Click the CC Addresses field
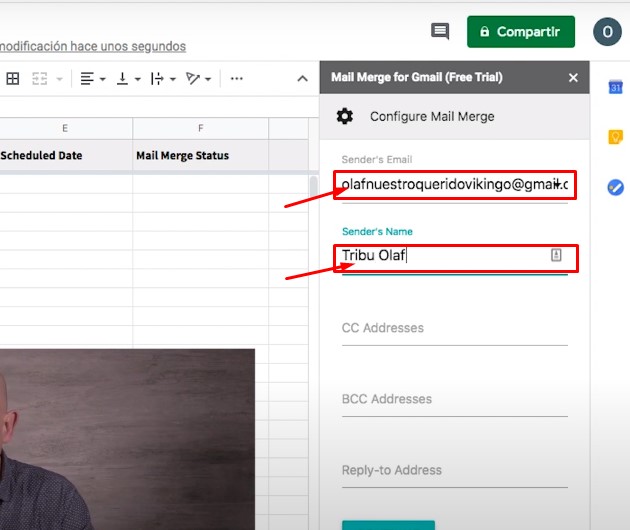 454,328
